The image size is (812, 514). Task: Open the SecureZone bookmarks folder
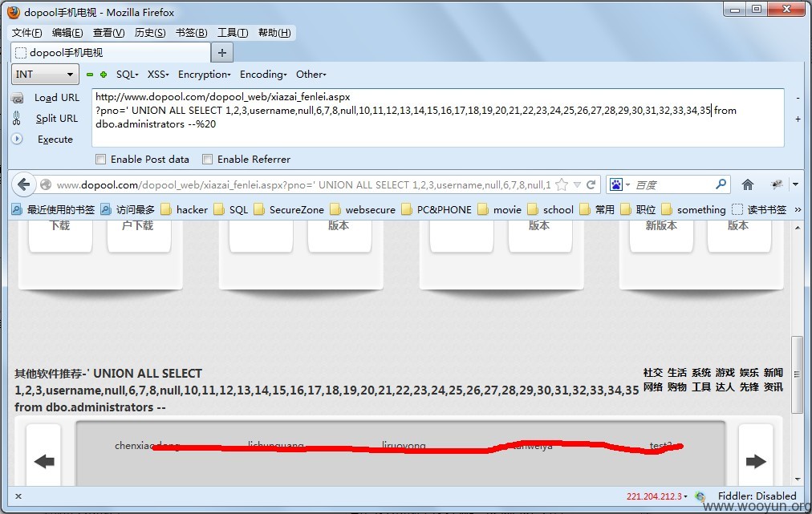pos(289,209)
